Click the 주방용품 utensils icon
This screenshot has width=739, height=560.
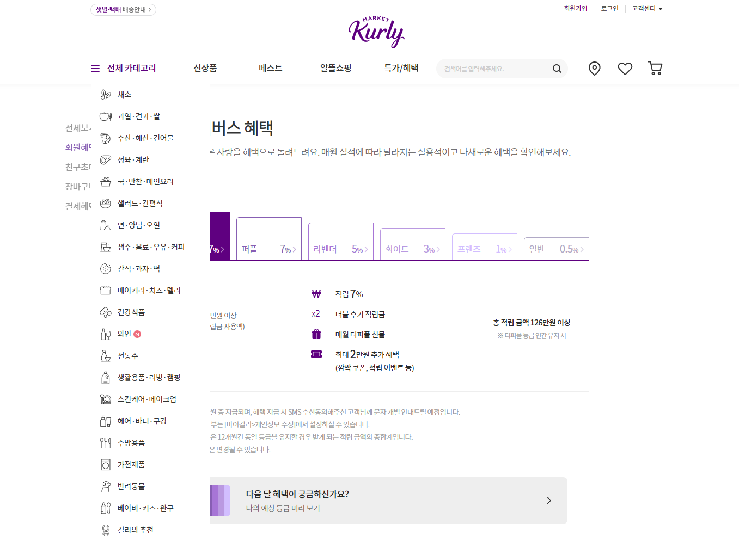106,443
